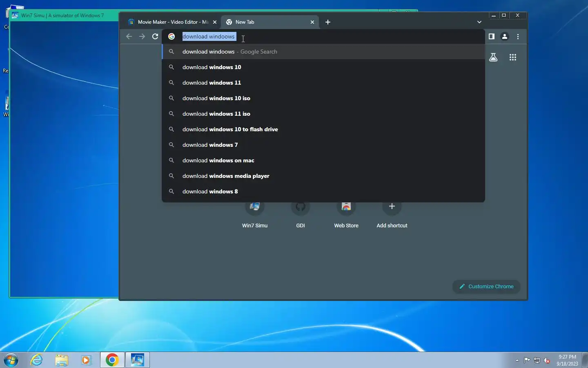Open a new tab with the plus button

coord(328,22)
